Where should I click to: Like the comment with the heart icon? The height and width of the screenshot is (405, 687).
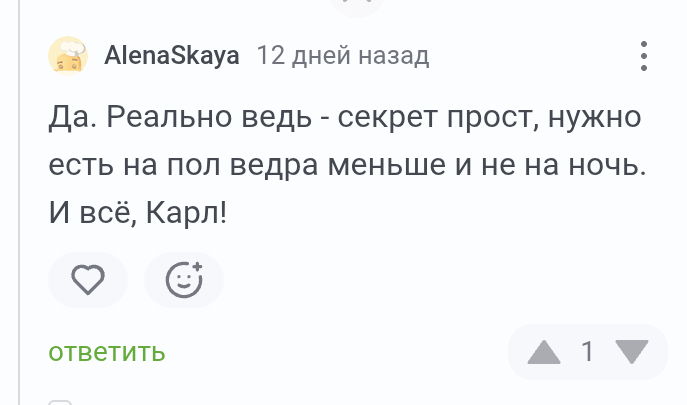(x=89, y=281)
